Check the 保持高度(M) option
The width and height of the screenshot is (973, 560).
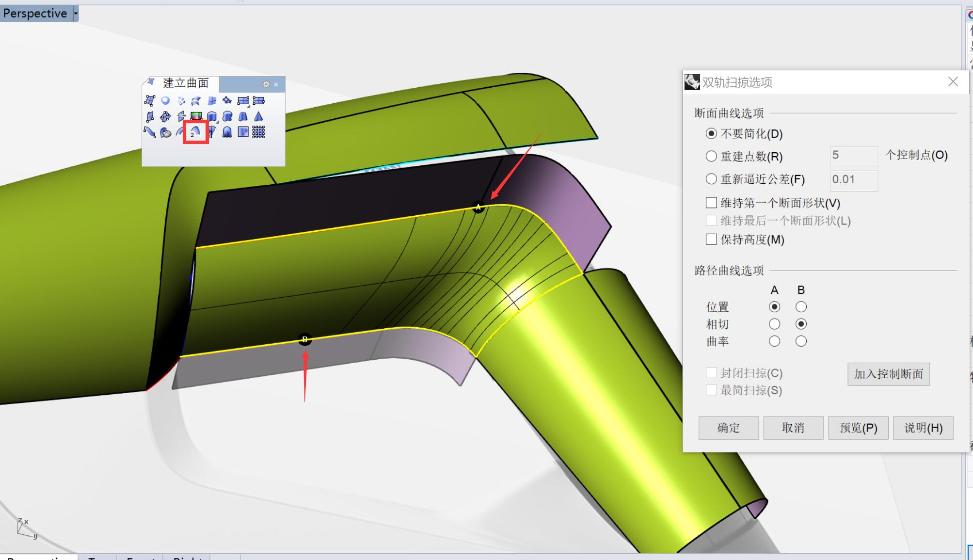point(711,239)
